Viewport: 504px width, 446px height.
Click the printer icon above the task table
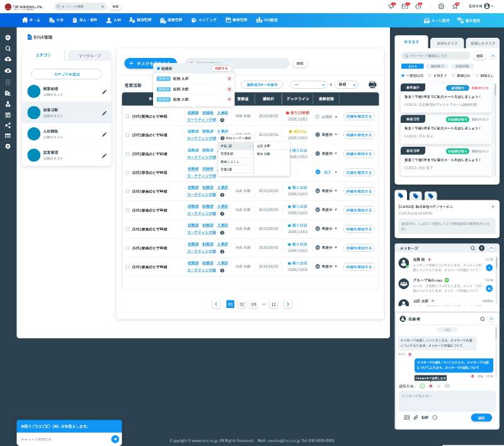(372, 84)
